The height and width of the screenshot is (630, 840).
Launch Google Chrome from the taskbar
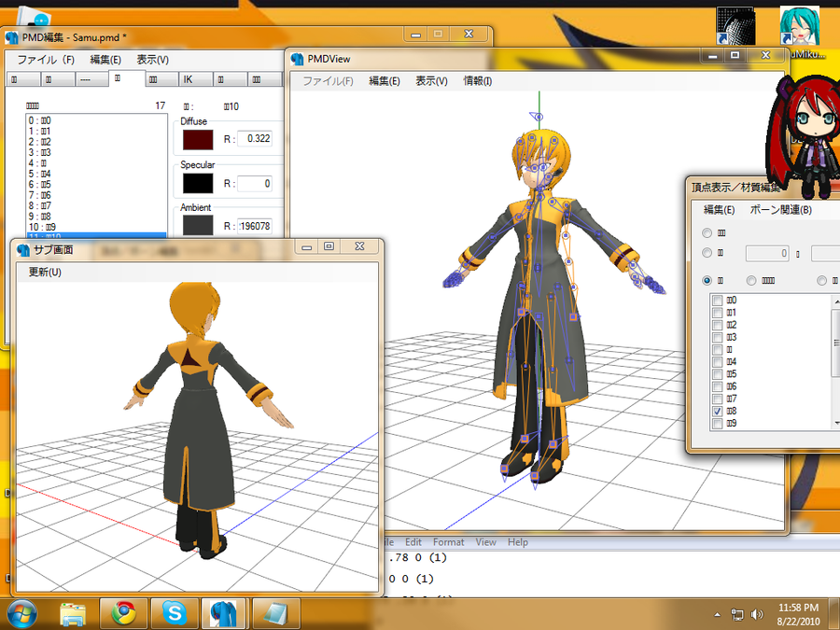124,614
